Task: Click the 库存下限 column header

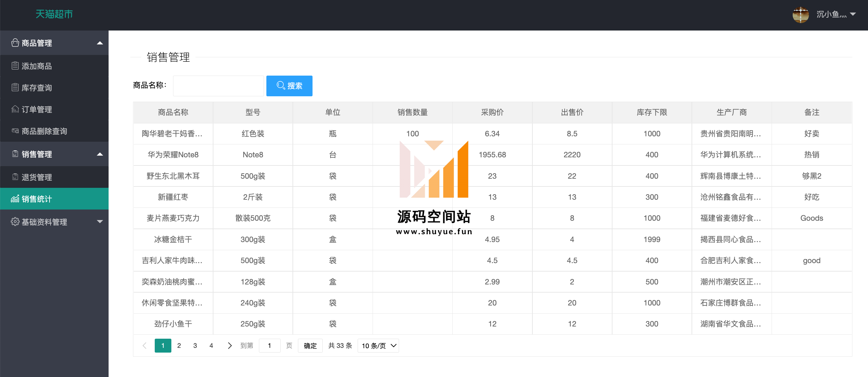Action: [652, 112]
